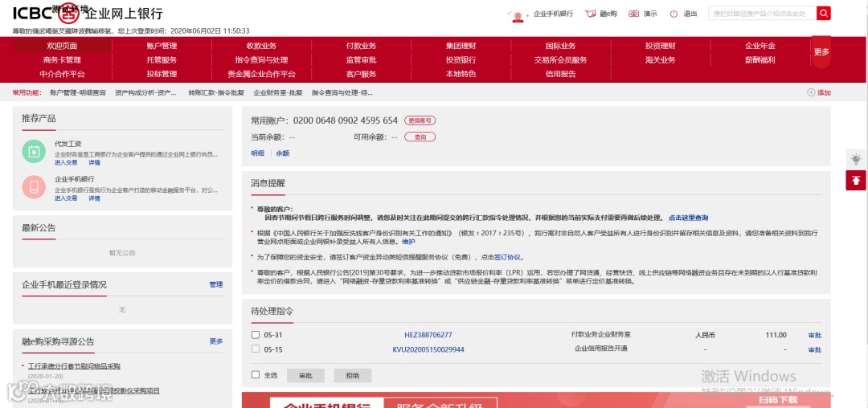
Task: Click the 融e购 shopping cart icon
Action: point(590,14)
